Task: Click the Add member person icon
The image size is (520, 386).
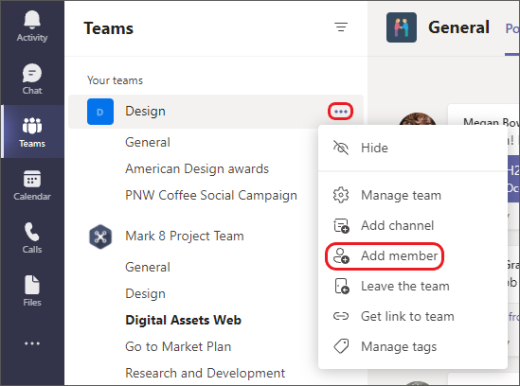Action: coord(341,256)
